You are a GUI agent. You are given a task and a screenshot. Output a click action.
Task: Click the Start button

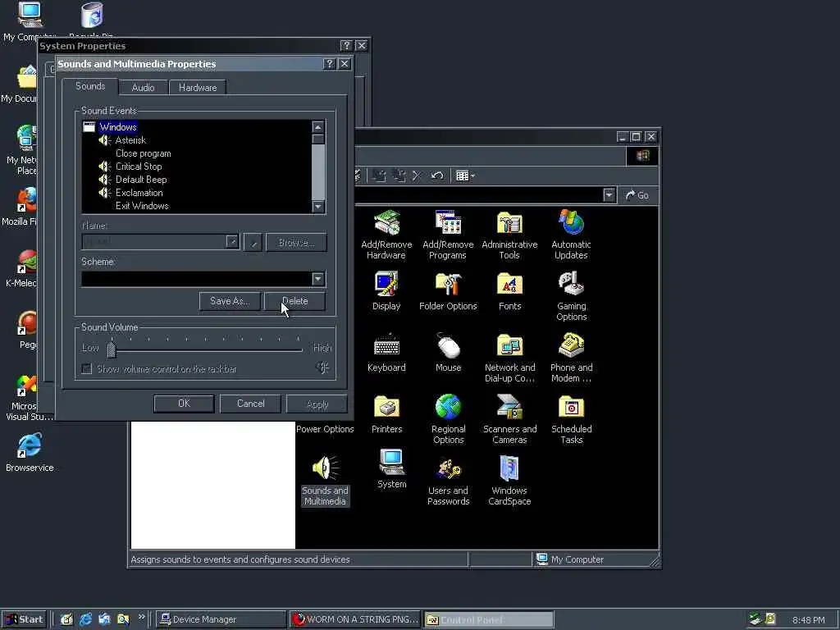pyautogui.click(x=24, y=619)
